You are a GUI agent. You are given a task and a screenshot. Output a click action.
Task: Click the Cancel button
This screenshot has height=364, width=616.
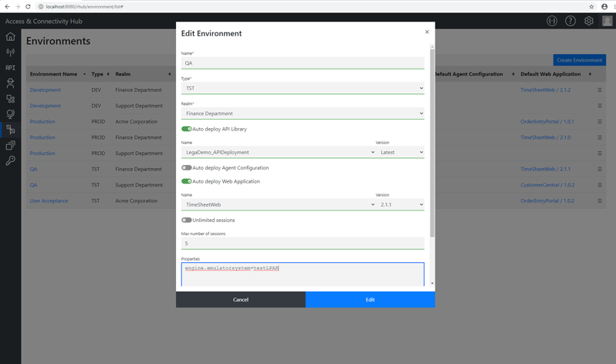click(x=241, y=299)
